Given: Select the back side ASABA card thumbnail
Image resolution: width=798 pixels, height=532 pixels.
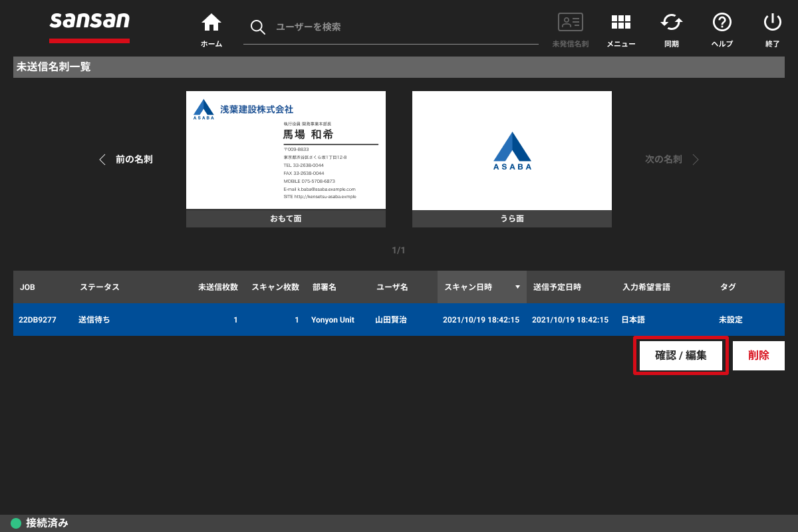Looking at the screenshot, I should click(x=512, y=150).
